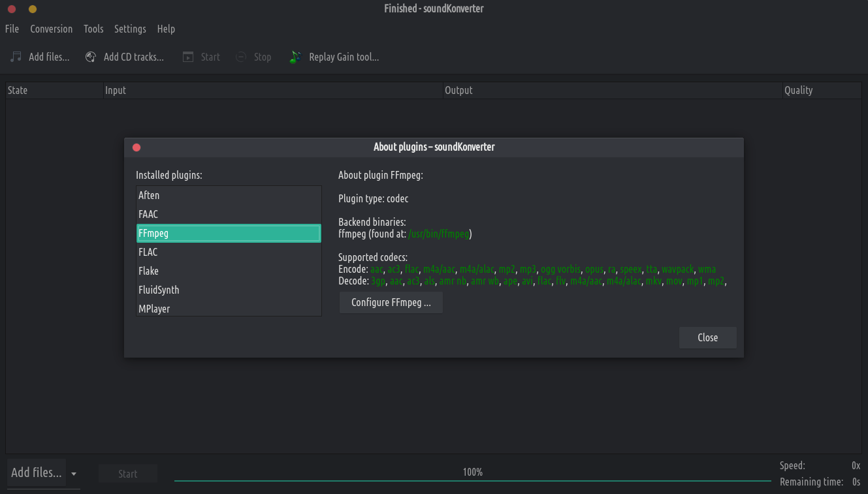This screenshot has height=494, width=868.
Task: Click the Stop toolbar icon
Action: click(x=241, y=57)
